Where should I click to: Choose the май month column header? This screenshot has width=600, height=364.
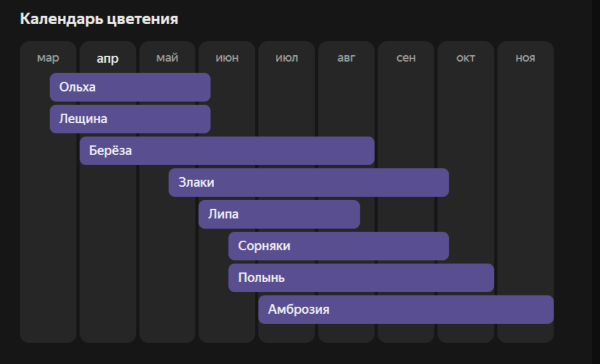coord(167,58)
